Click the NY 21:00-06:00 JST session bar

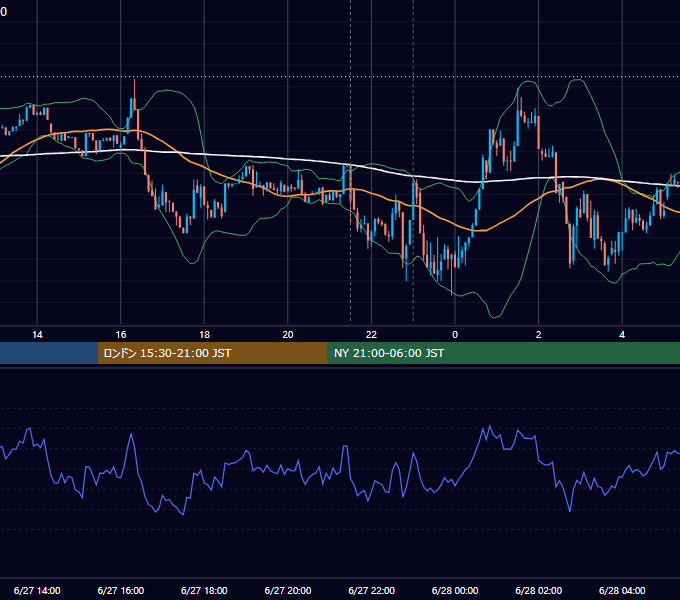[503, 353]
